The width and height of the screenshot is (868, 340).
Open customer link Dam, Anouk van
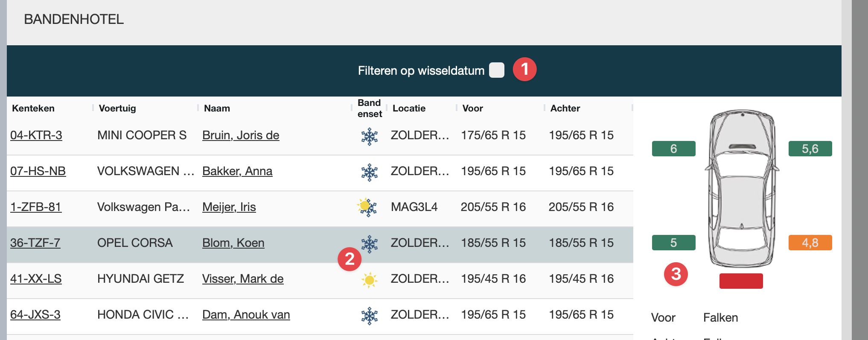coord(246,315)
